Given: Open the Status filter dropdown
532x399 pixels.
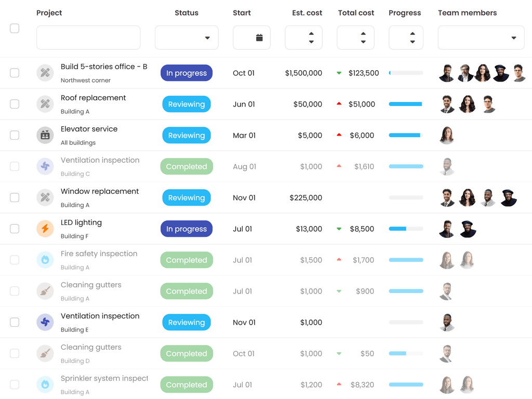Looking at the screenshot, I should tap(187, 37).
